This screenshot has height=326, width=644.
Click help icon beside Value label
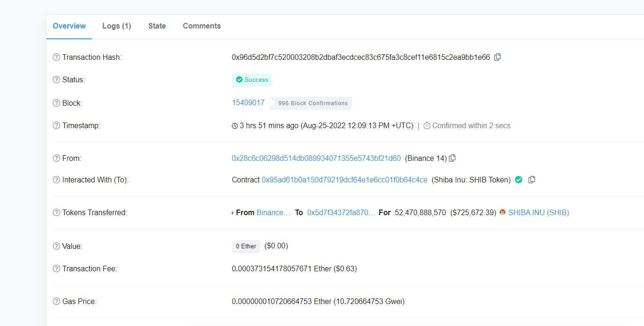57,246
